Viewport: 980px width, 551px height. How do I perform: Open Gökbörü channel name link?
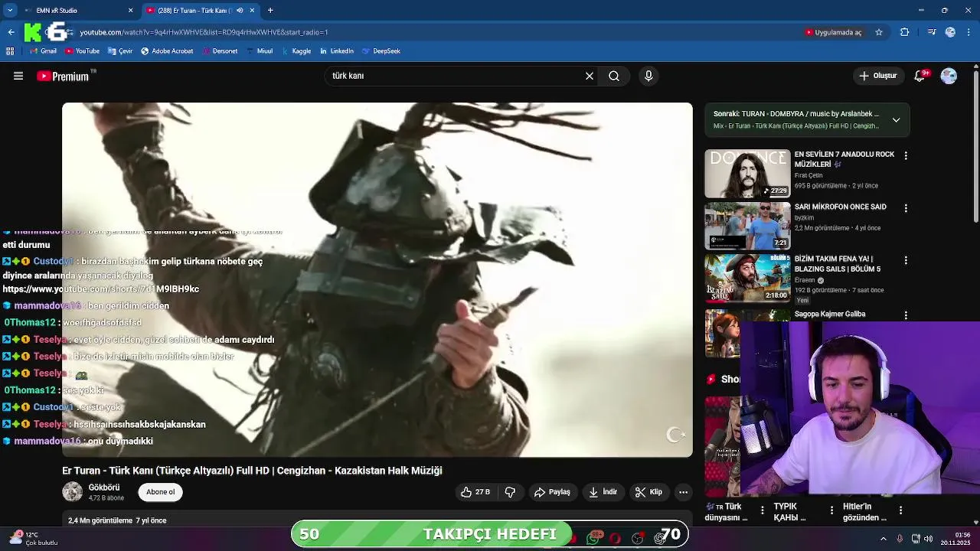[104, 487]
